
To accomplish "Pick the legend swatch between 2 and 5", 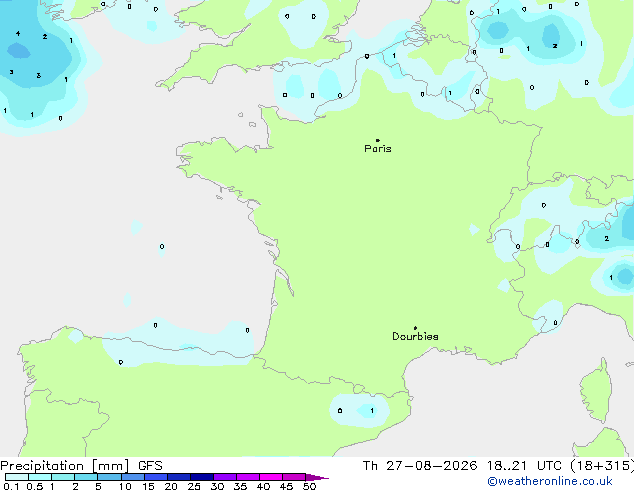I will coord(86,477).
